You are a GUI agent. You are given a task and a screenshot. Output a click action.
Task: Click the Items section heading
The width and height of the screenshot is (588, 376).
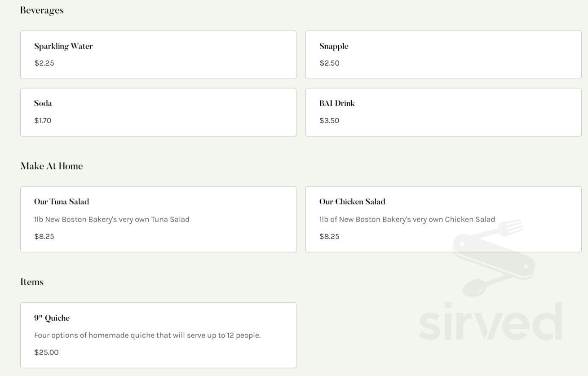(x=31, y=282)
